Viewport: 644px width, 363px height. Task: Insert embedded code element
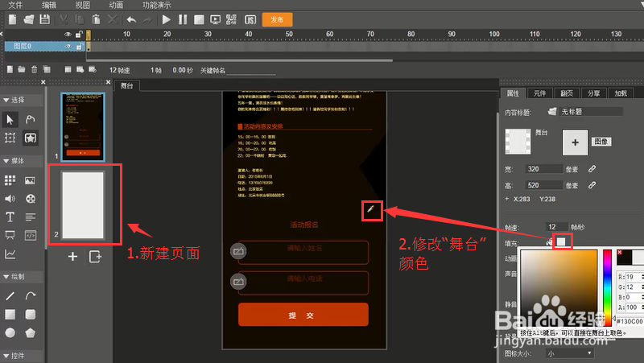coord(31,235)
